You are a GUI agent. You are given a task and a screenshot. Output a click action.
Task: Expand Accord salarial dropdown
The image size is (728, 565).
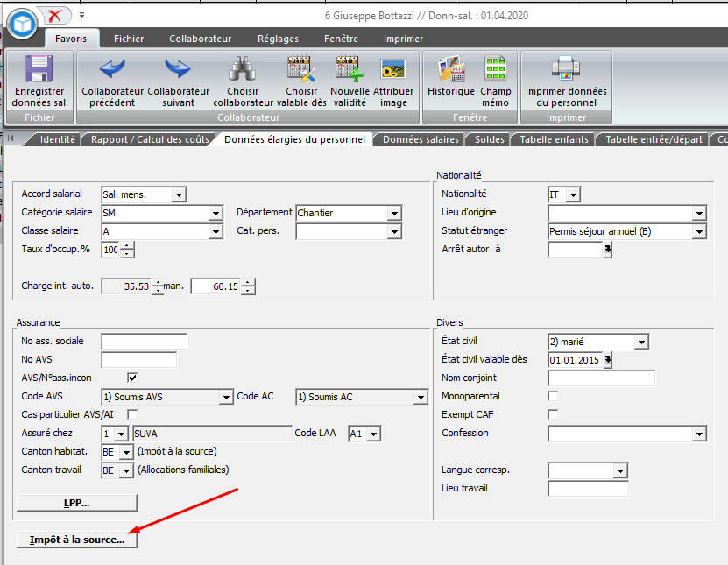179,194
